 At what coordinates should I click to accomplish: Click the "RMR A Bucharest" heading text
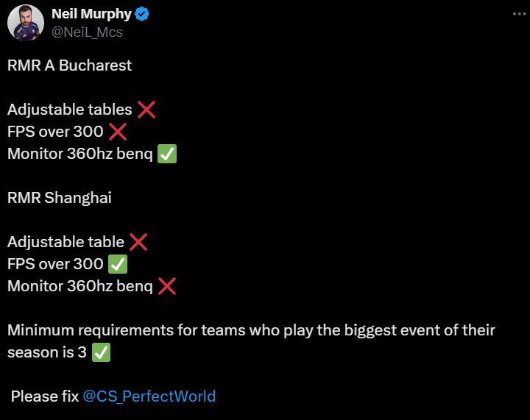point(69,65)
